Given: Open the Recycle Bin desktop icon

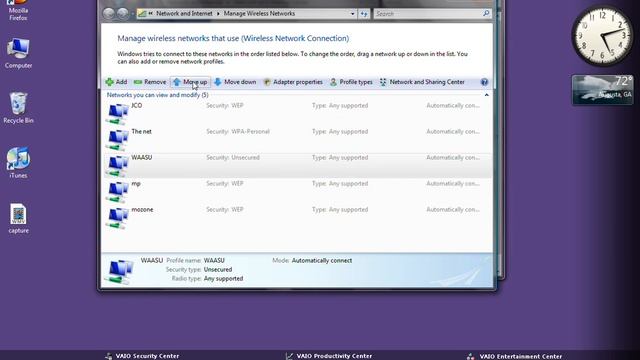Looking at the screenshot, I should click(18, 108).
